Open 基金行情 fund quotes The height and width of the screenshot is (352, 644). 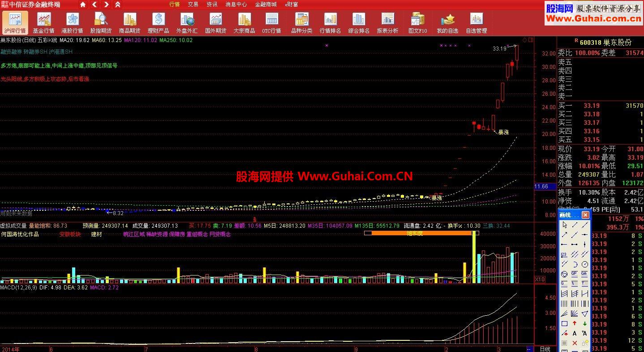pyautogui.click(x=43, y=23)
